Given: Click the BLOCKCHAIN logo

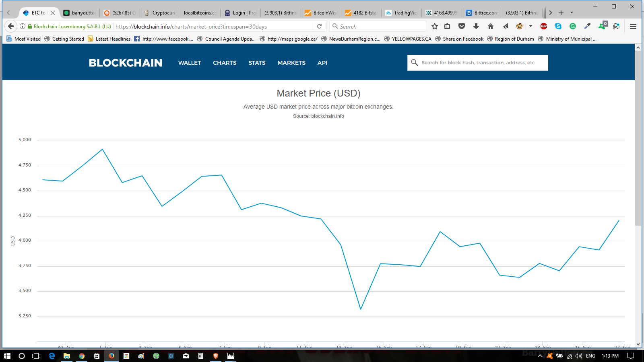Looking at the screenshot, I should [x=126, y=63].
